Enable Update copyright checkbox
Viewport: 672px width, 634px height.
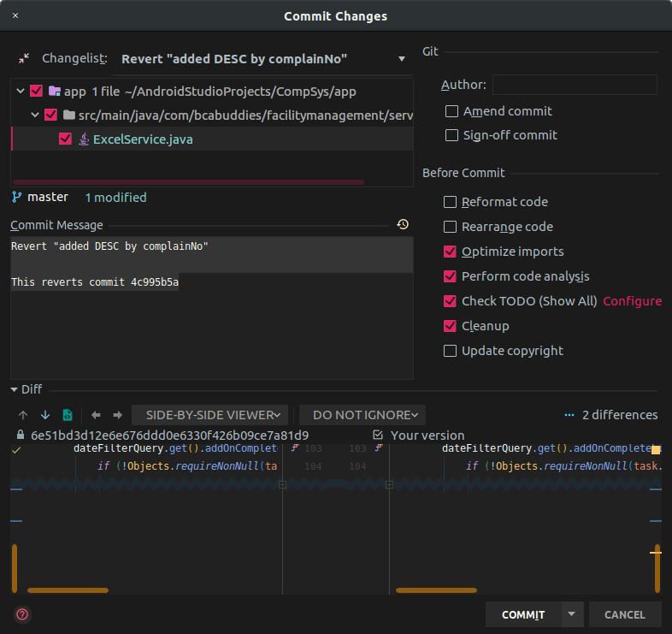pos(450,351)
